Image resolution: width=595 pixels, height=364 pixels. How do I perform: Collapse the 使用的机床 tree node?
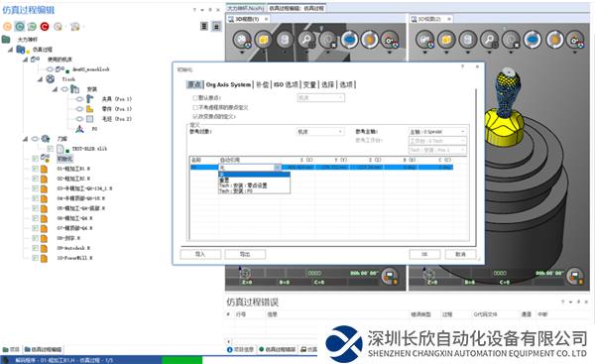click(25, 60)
